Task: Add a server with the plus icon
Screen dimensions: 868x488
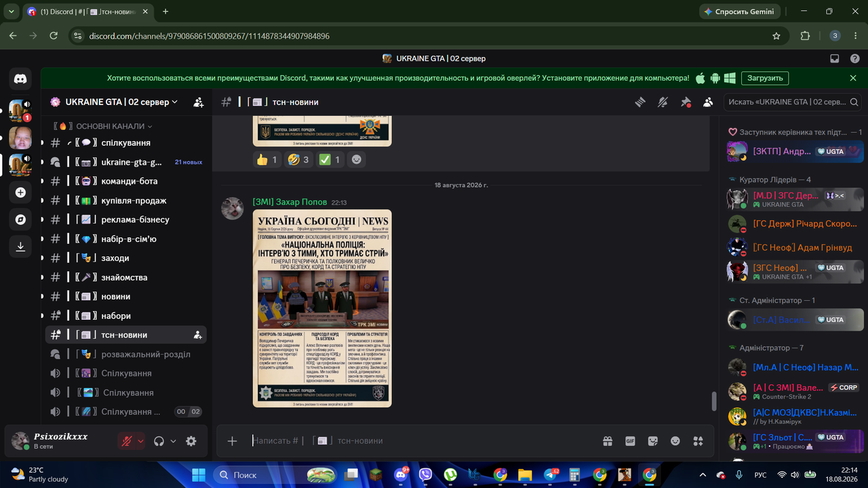Action: click(x=20, y=192)
